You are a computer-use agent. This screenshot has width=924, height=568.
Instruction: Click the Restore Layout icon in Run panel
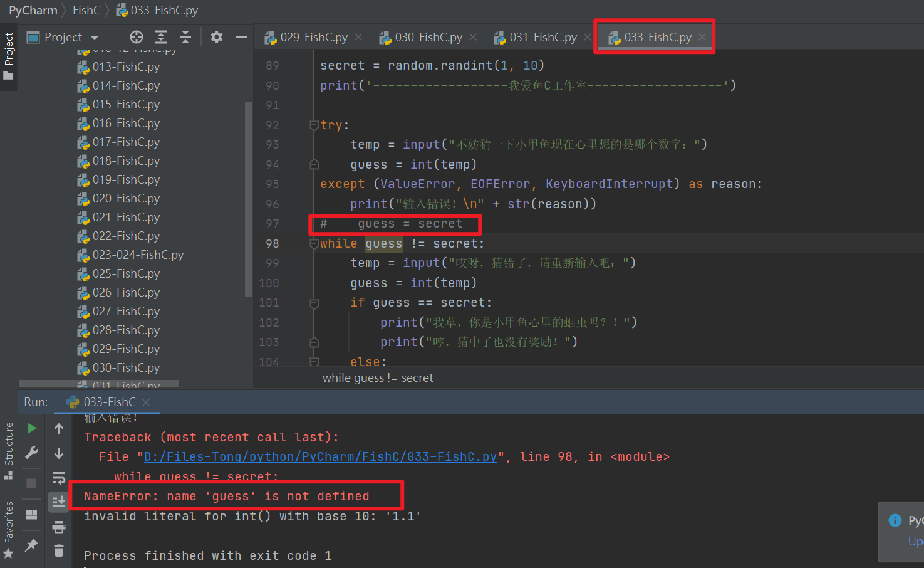(31, 515)
